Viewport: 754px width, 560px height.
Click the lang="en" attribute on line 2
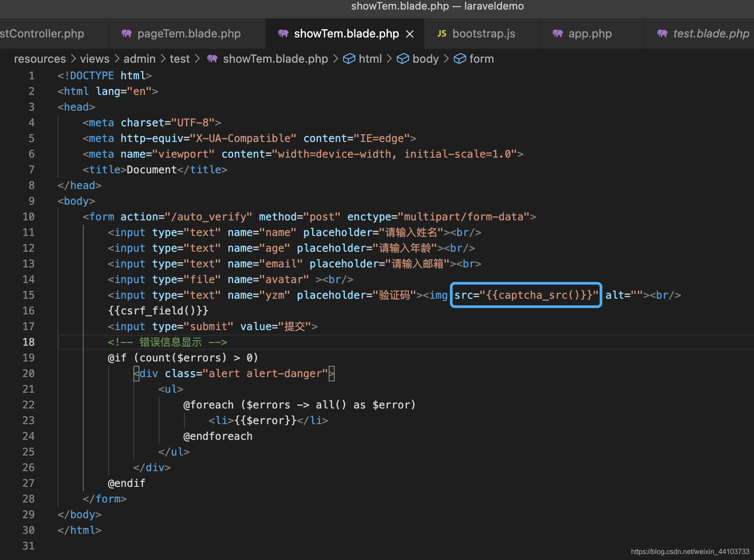coord(124,91)
